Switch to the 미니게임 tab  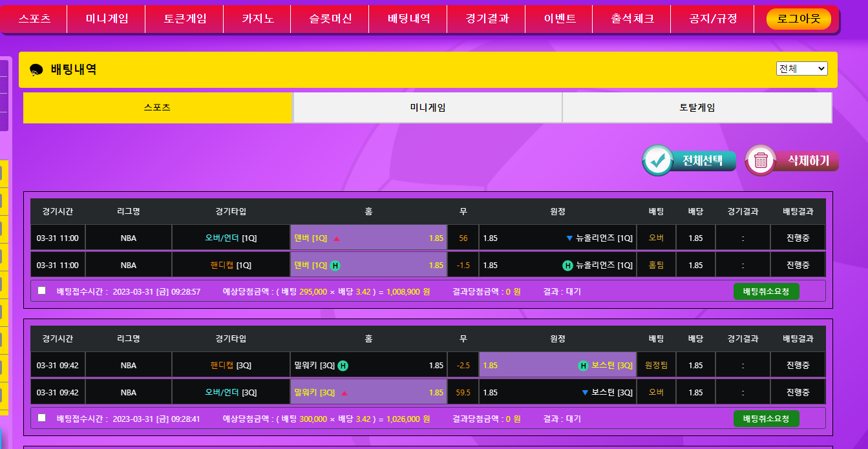427,108
